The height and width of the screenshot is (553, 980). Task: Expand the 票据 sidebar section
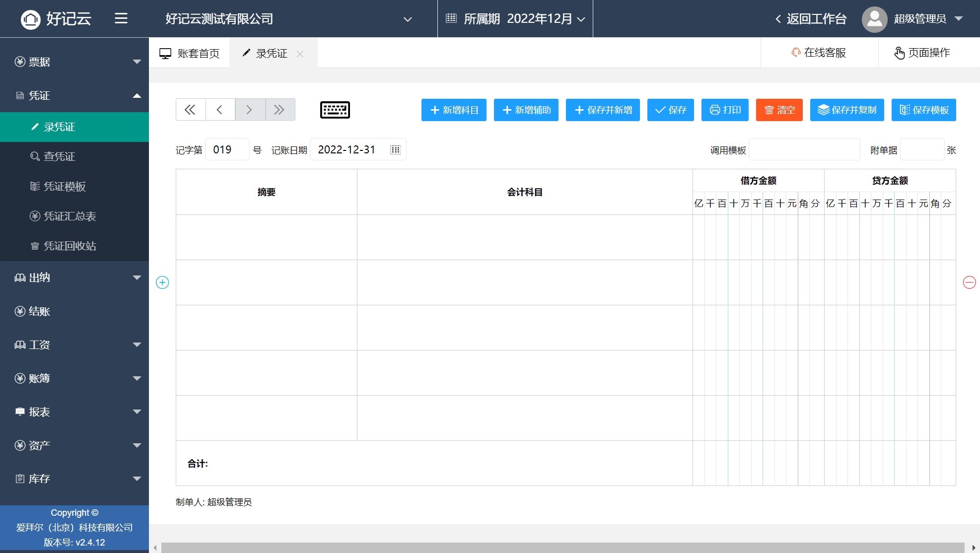pos(74,62)
